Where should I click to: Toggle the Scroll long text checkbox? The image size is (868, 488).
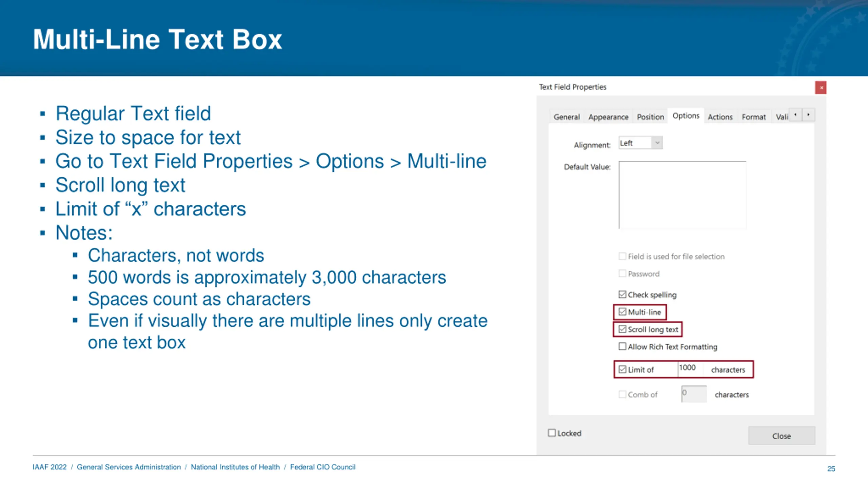[x=623, y=329]
